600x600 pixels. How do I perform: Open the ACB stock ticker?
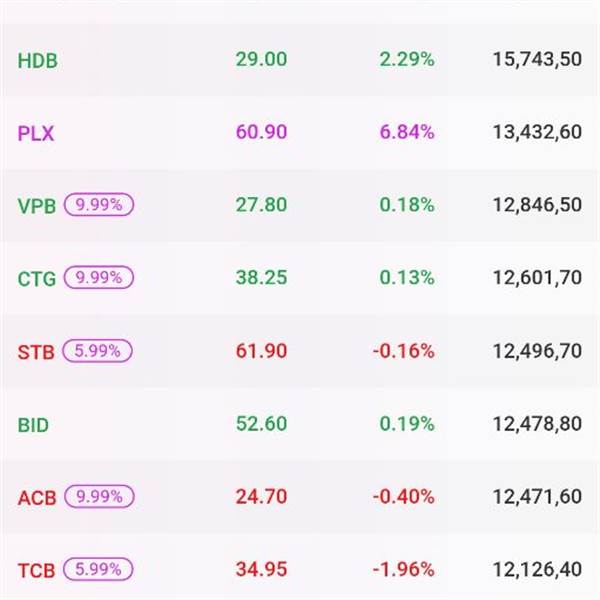(x=37, y=498)
